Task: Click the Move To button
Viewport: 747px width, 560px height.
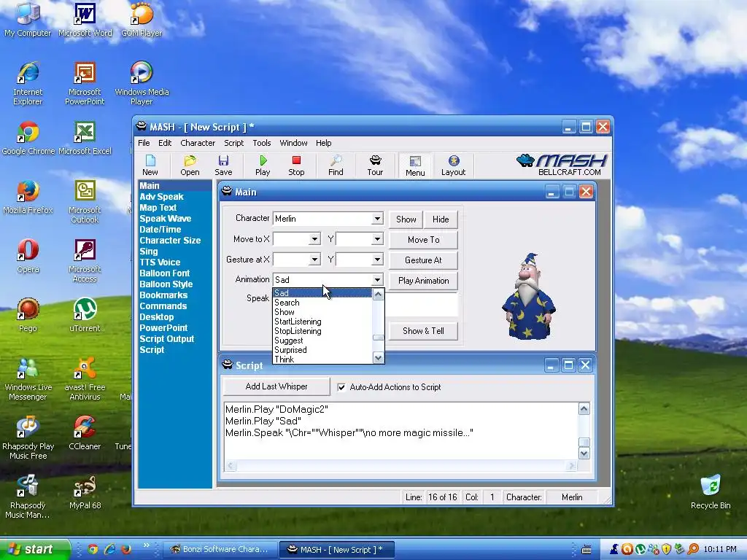Action: [x=424, y=239]
